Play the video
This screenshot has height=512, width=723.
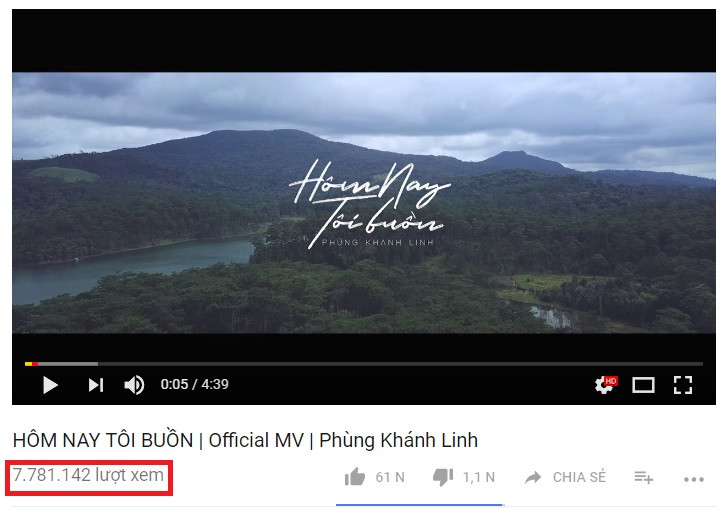point(50,385)
